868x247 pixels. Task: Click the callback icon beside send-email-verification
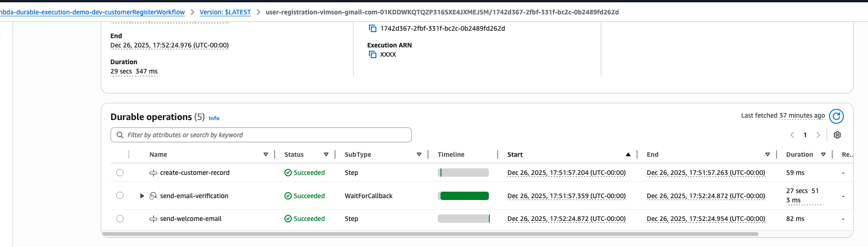coord(153,196)
